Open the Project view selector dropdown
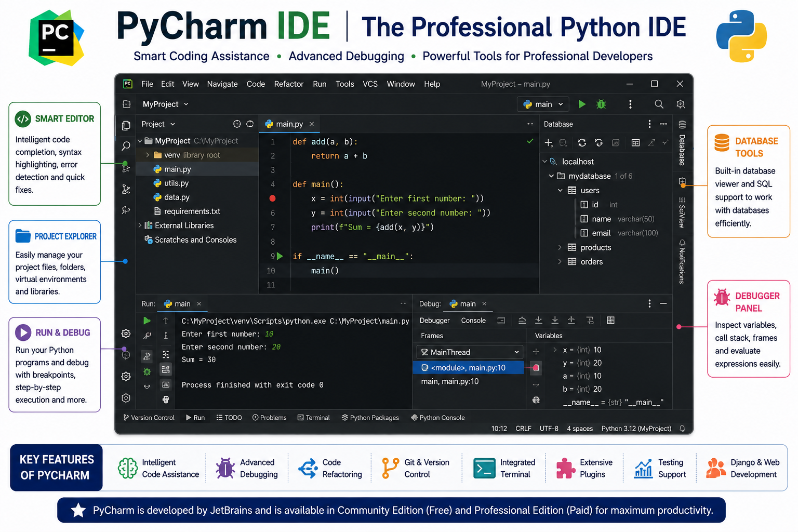The height and width of the screenshot is (532, 798). (x=158, y=124)
